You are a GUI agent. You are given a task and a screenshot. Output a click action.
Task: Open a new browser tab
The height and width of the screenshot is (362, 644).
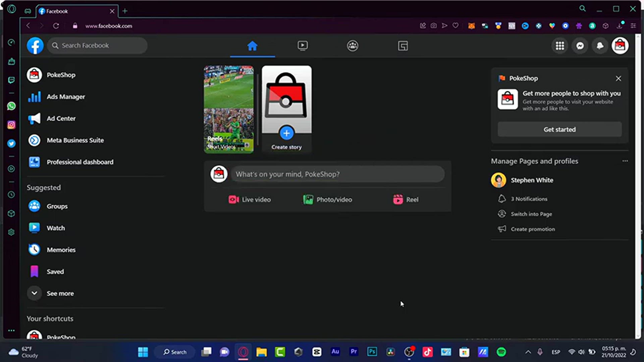(x=125, y=11)
